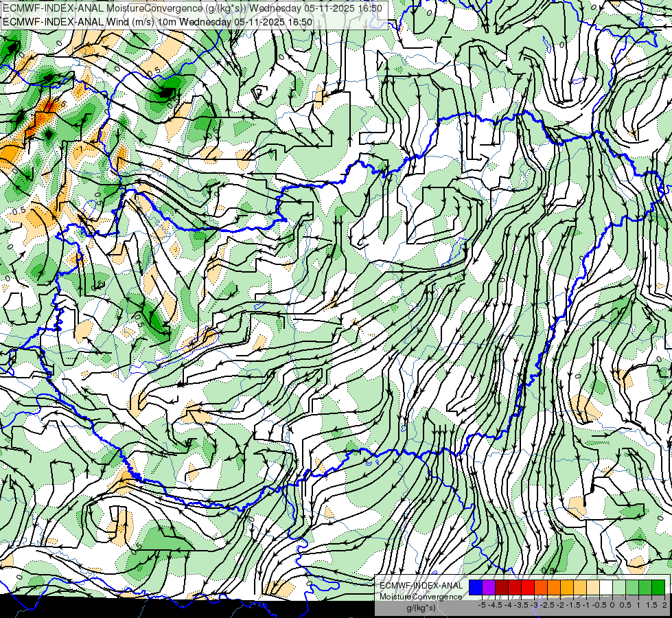Click the MoistureConvergence title line at top
Image resolution: width=672 pixels, height=618 pixels.
[192, 8]
